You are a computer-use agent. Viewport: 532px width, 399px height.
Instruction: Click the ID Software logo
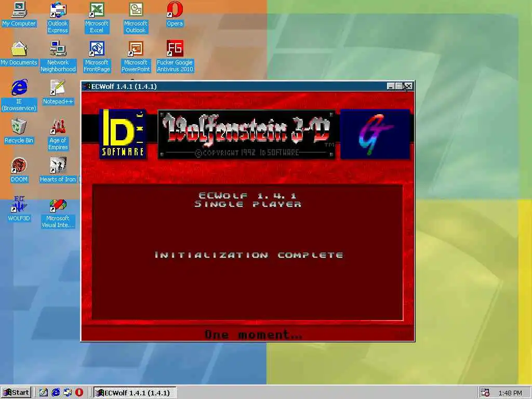123,134
